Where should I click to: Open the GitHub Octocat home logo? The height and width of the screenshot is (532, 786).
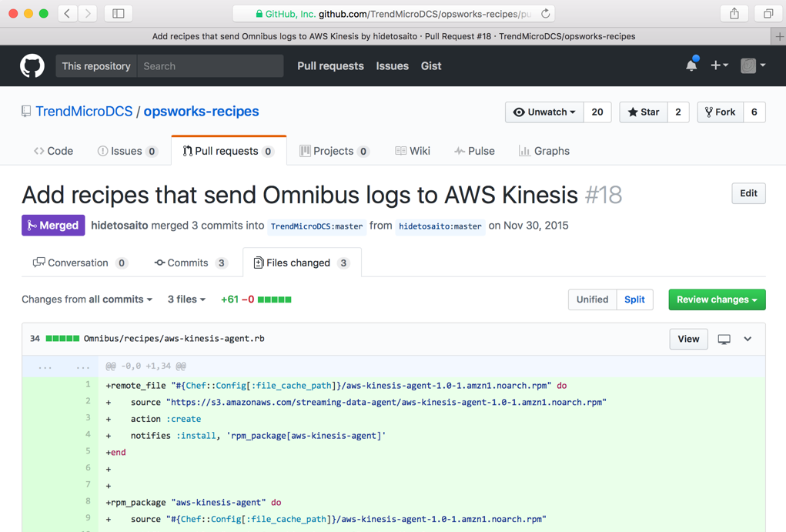click(32, 65)
